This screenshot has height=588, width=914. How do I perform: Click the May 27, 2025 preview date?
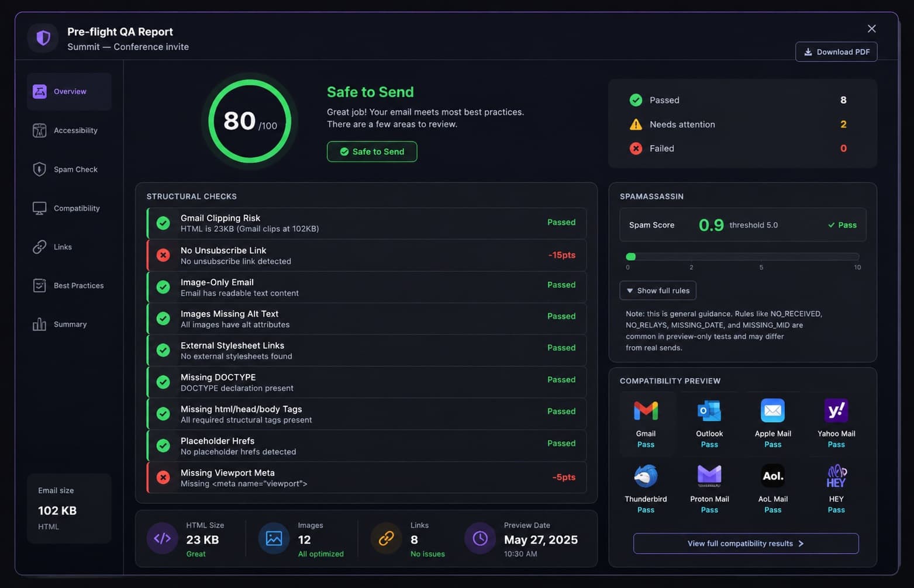click(541, 540)
